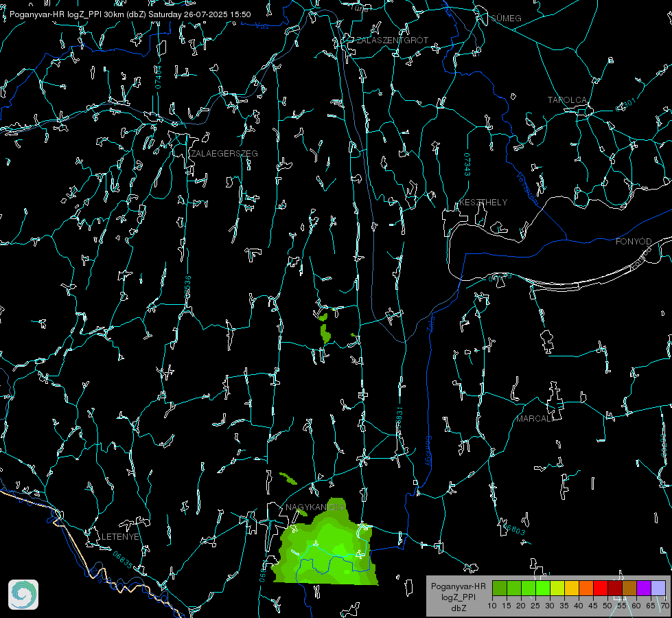
Task: Click the swirl logo icon in the corner
Action: tap(23, 595)
